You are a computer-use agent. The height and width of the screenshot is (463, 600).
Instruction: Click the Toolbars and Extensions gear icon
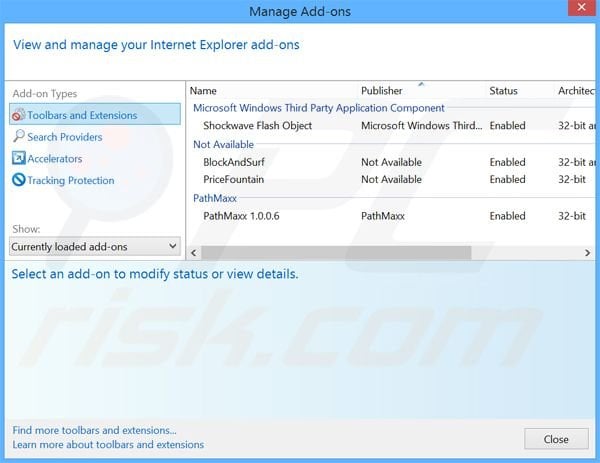coord(18,114)
